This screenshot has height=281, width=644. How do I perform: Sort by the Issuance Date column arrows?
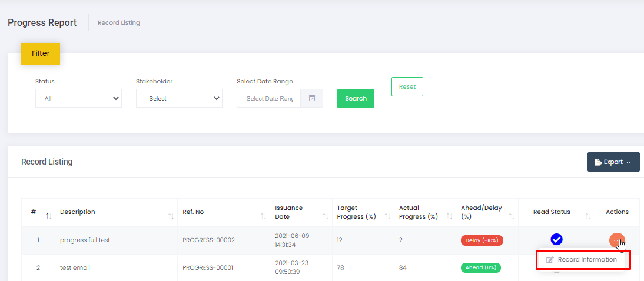tap(326, 216)
